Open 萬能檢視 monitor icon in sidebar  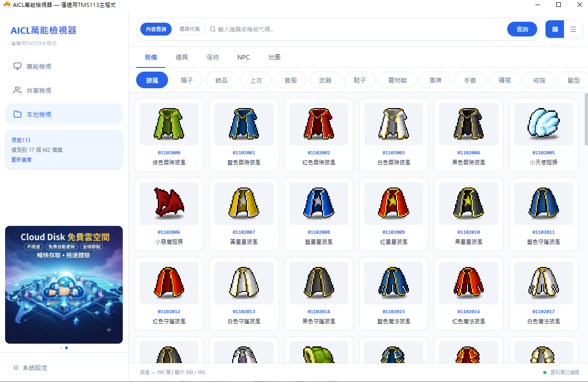point(18,66)
